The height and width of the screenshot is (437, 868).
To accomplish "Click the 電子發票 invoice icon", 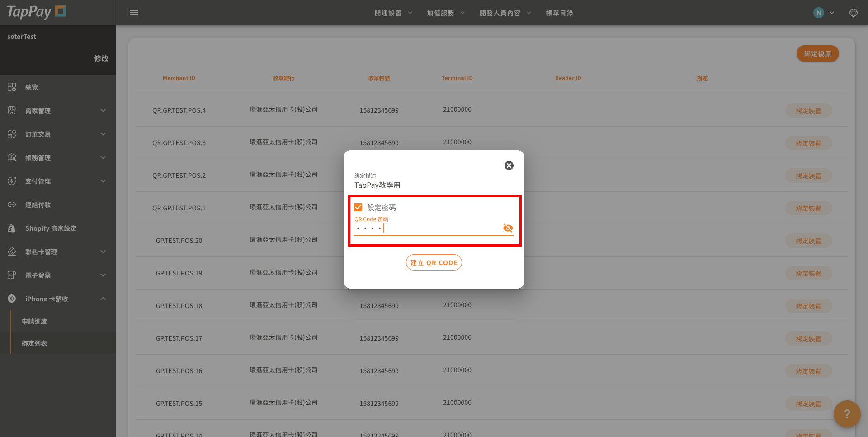I will (x=12, y=275).
